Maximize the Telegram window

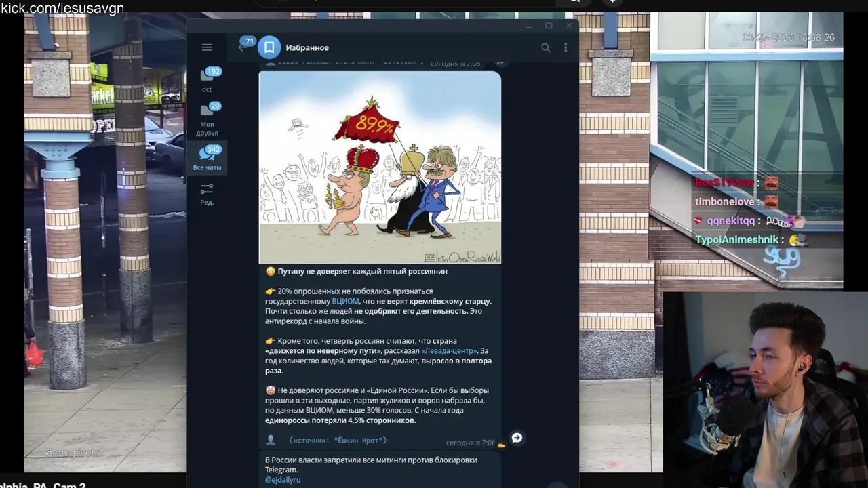click(549, 26)
